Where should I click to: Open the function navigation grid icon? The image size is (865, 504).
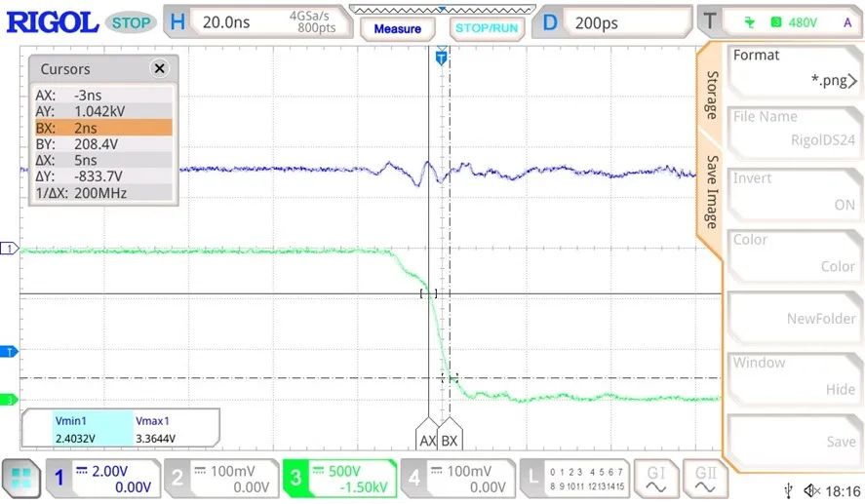pos(21,478)
